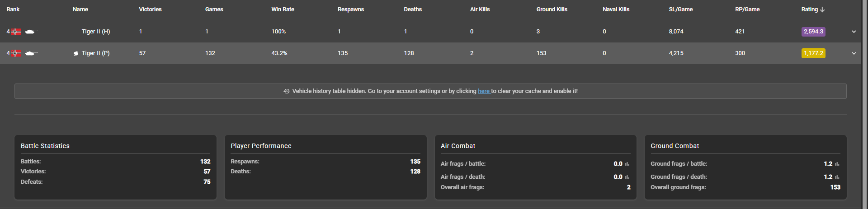The height and width of the screenshot is (209, 868).
Task: Sort table by Ground Kills column
Action: (x=552, y=9)
